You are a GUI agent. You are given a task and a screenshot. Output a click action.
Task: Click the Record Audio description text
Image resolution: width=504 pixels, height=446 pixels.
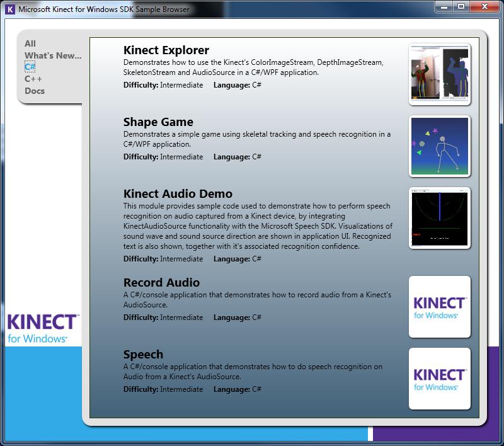point(257,299)
